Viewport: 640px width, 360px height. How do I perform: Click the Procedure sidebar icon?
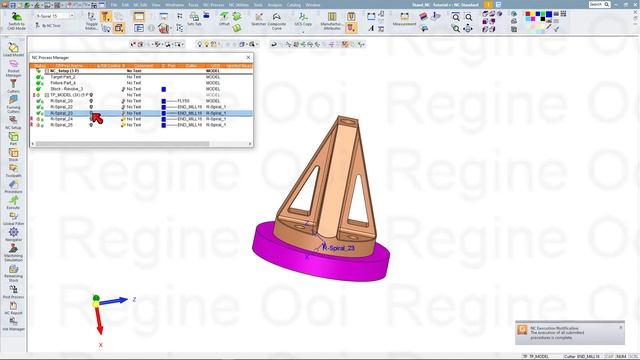13,187
